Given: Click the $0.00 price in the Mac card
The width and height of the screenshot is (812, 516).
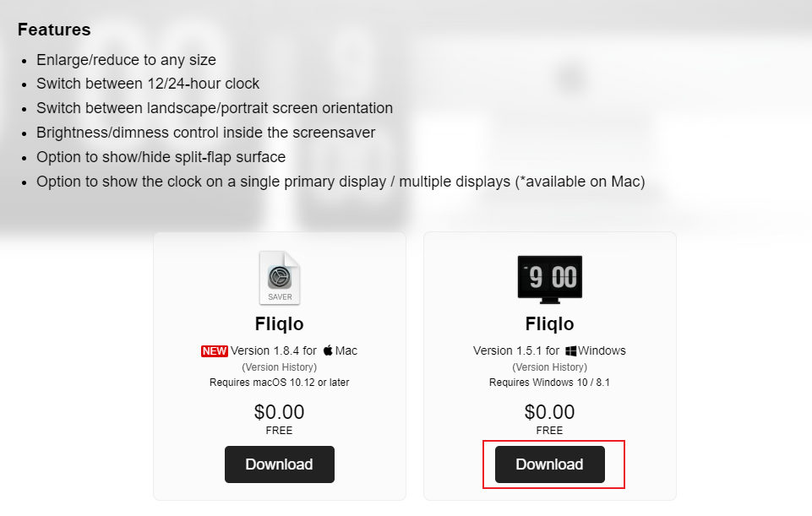Looking at the screenshot, I should 279,412.
